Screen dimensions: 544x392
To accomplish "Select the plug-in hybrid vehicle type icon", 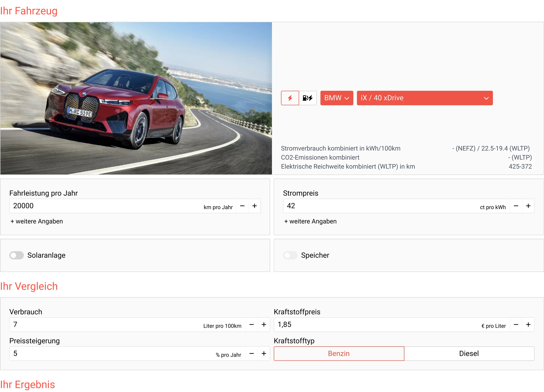I will pyautogui.click(x=308, y=98).
